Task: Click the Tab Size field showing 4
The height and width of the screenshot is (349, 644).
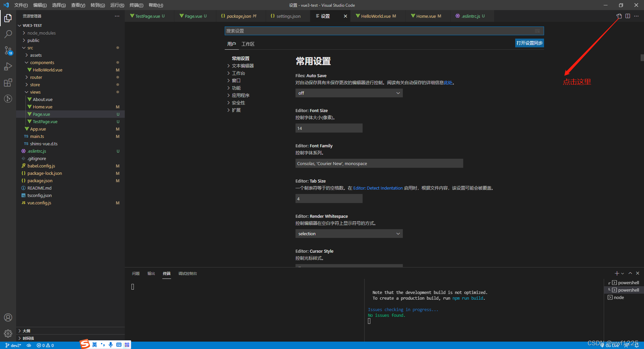Action: tap(329, 199)
